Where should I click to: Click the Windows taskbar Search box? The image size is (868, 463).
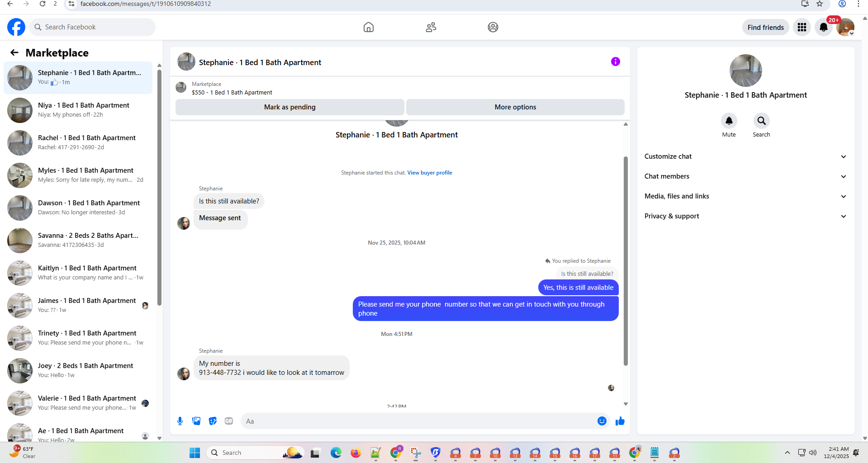(256, 453)
